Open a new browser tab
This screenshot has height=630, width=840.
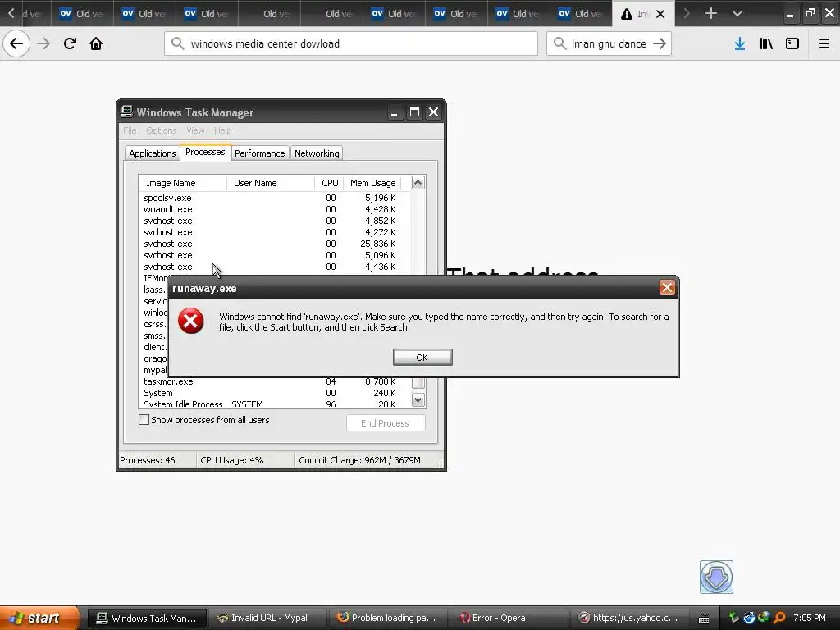(710, 13)
